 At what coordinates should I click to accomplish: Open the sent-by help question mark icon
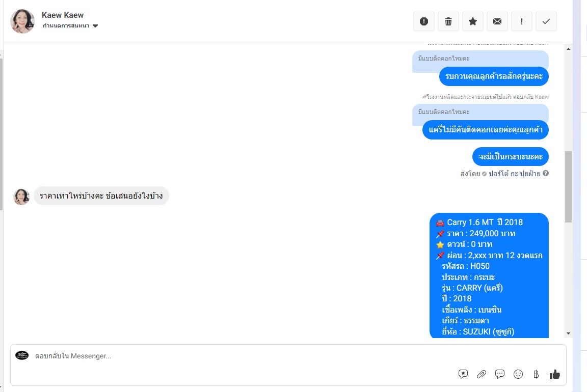click(x=546, y=173)
